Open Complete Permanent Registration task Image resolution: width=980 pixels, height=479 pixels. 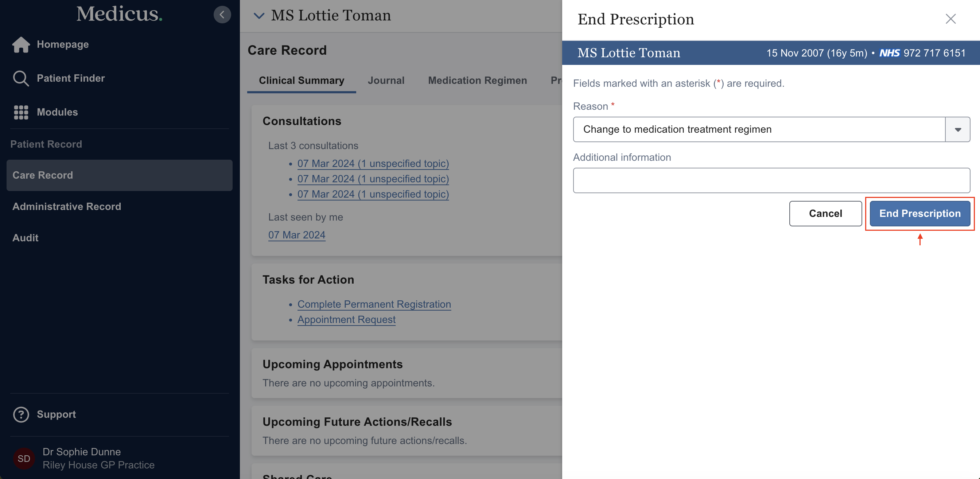(x=374, y=304)
